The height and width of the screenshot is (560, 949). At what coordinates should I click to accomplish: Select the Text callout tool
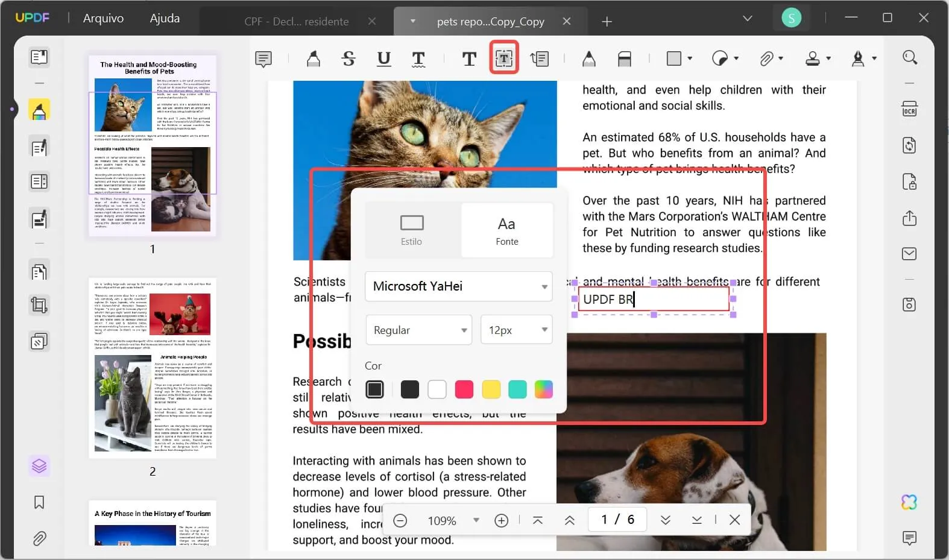pyautogui.click(x=540, y=58)
